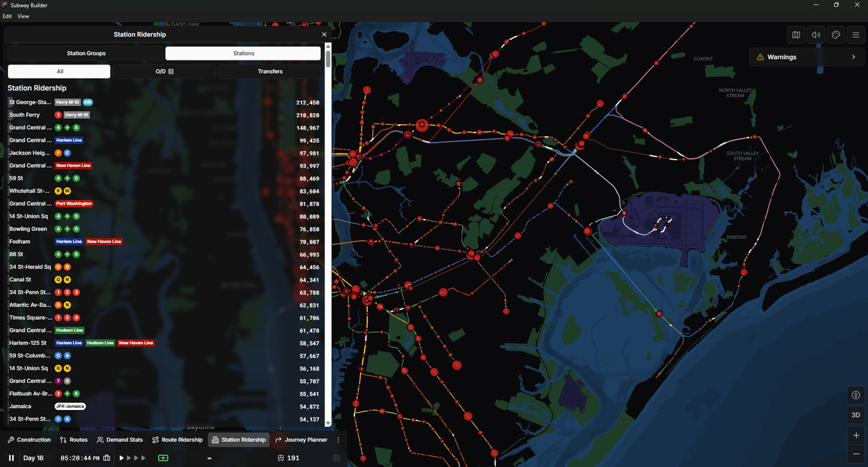
Task: Select the St George-Sta... station row
Action: tap(164, 102)
